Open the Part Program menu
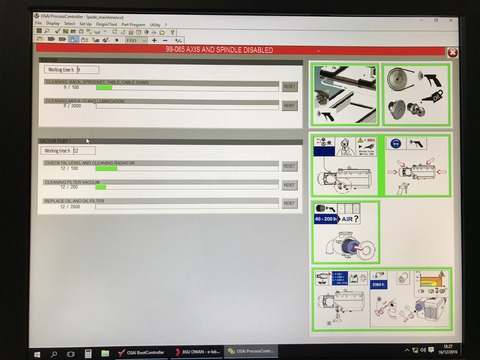This screenshot has height=360, width=480. point(133,25)
